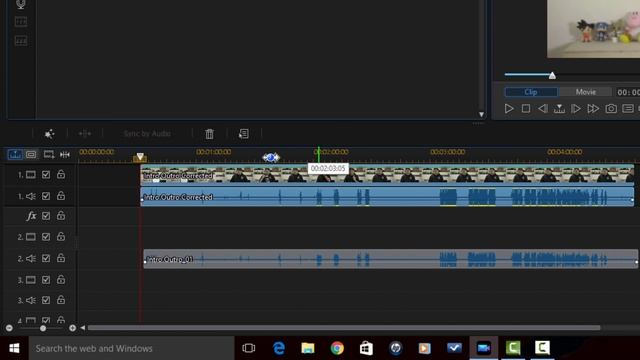Image resolution: width=640 pixels, height=360 pixels.
Task: Click the preview seek slider
Action: pyautogui.click(x=552, y=75)
